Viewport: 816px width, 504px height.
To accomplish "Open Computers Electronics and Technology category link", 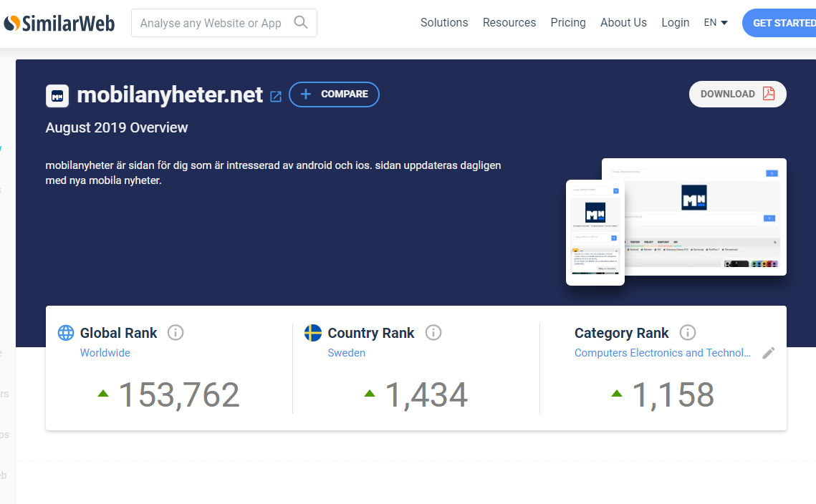I will (663, 353).
